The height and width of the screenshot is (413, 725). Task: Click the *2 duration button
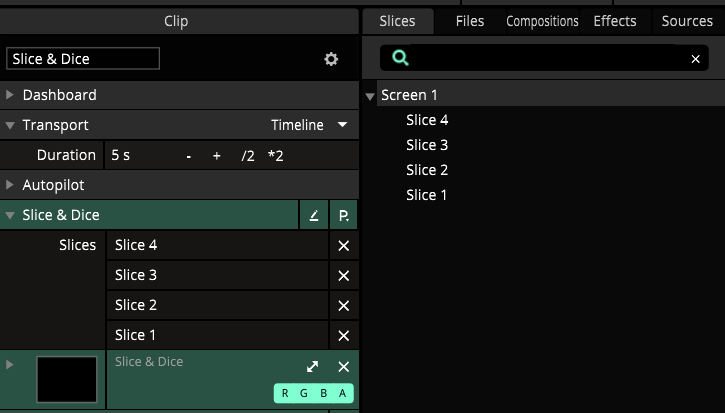(276, 155)
